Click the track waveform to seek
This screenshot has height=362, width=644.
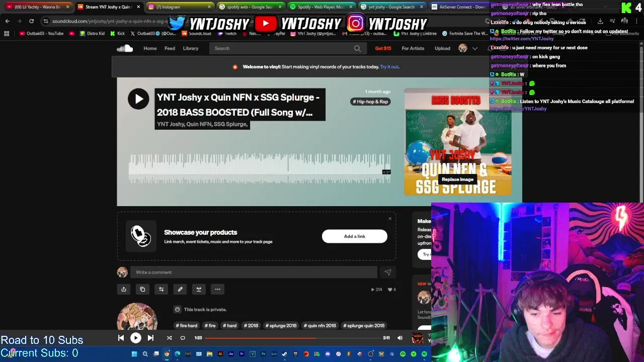click(x=259, y=168)
